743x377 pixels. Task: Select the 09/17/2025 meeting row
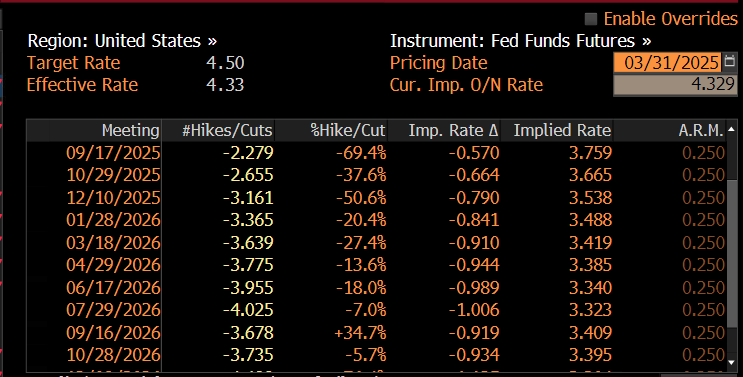[x=376, y=153]
